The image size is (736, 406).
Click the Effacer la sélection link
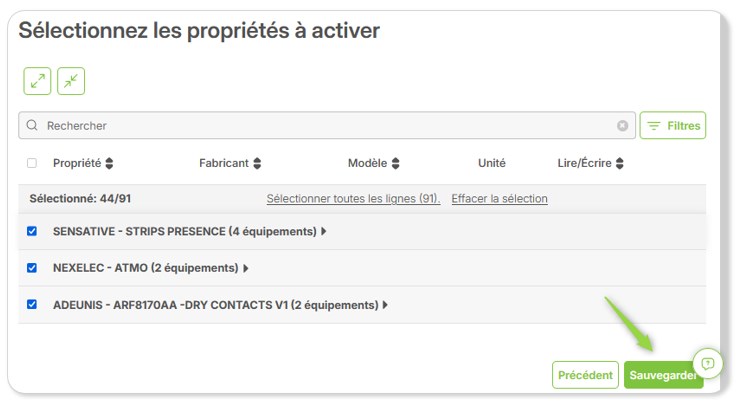[x=499, y=199]
